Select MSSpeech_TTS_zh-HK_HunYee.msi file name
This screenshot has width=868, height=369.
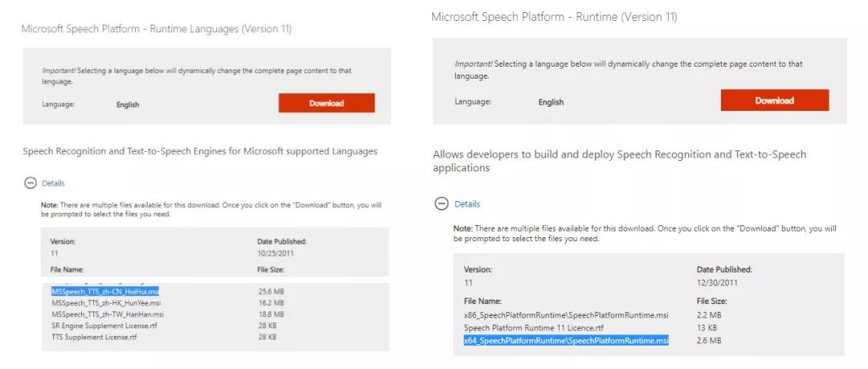tap(106, 303)
